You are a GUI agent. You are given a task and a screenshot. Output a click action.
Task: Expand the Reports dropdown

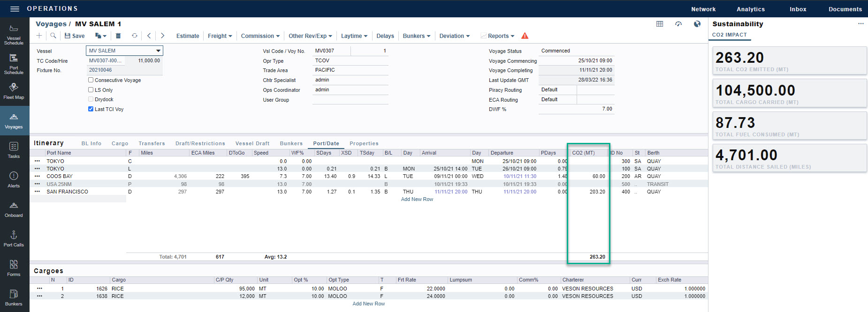coord(501,36)
